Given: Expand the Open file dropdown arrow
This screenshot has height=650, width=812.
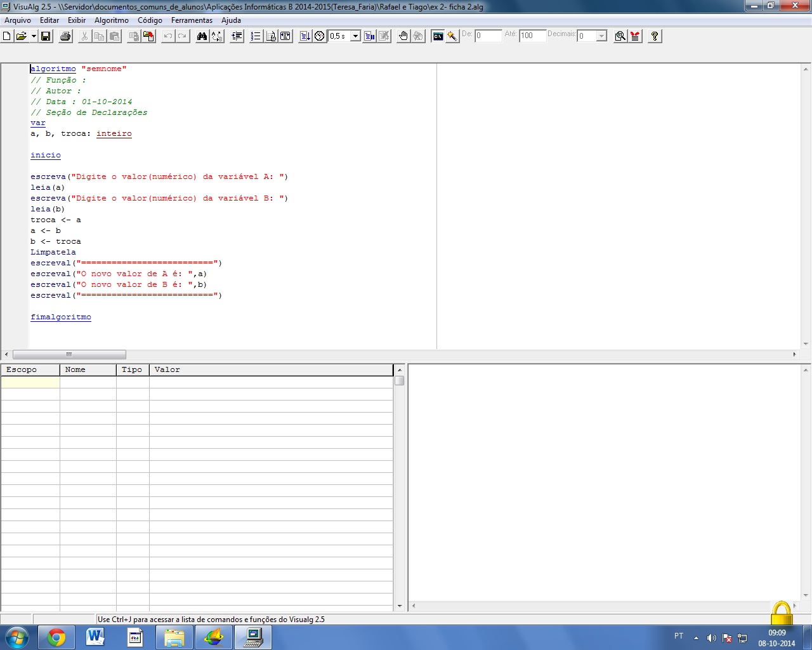Looking at the screenshot, I should (x=34, y=36).
